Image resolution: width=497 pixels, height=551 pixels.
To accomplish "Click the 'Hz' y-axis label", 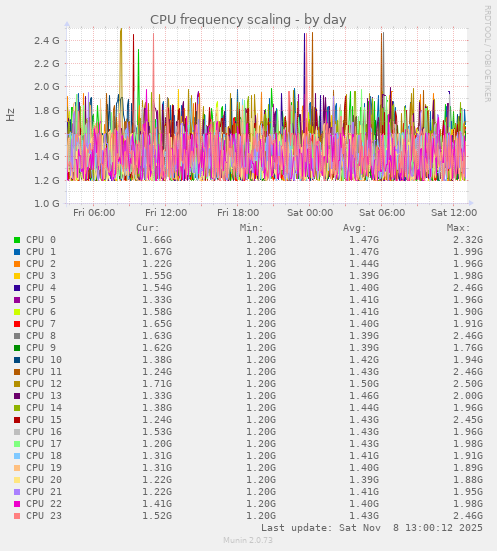I will (x=11, y=115).
